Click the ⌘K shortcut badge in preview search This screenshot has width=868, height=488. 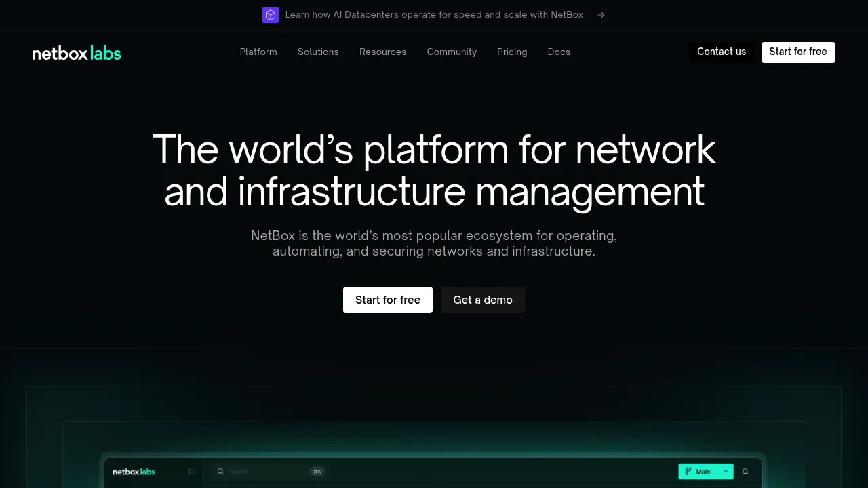(317, 471)
